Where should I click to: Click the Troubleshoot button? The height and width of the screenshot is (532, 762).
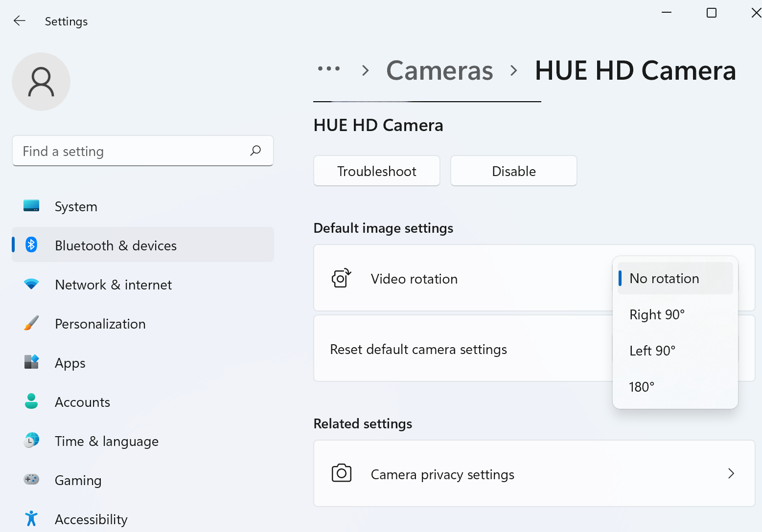(x=377, y=171)
